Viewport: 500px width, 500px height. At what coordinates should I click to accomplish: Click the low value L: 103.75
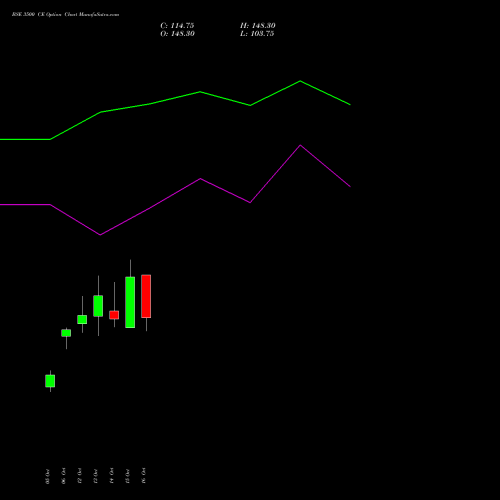pyautogui.click(x=257, y=34)
